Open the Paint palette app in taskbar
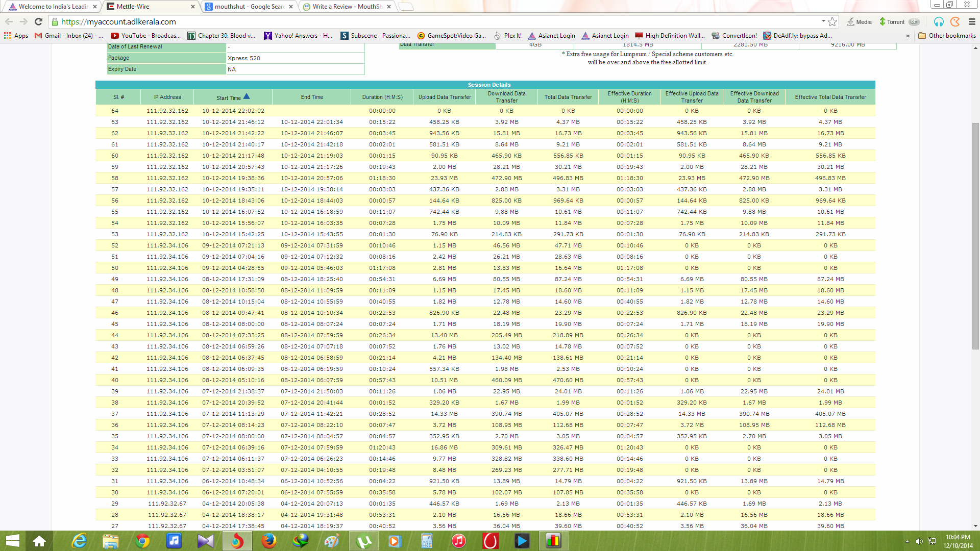The image size is (980, 551). click(x=332, y=541)
